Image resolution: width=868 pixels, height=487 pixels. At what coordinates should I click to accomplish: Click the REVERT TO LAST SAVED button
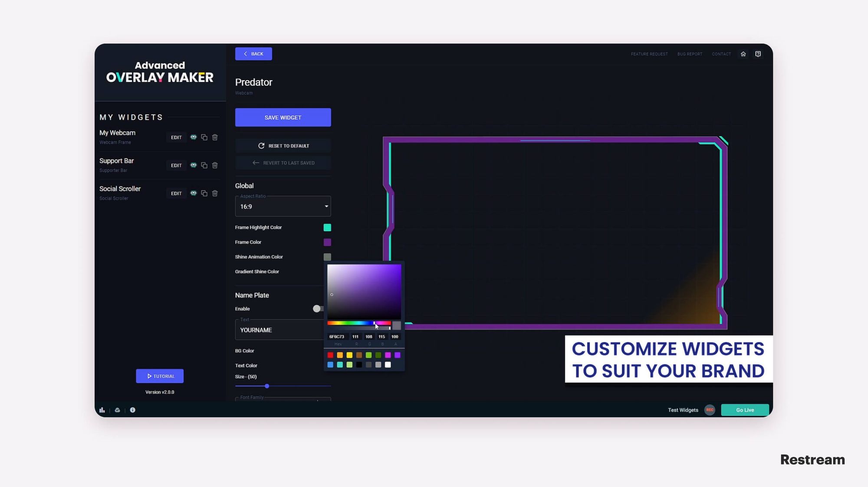click(x=283, y=163)
